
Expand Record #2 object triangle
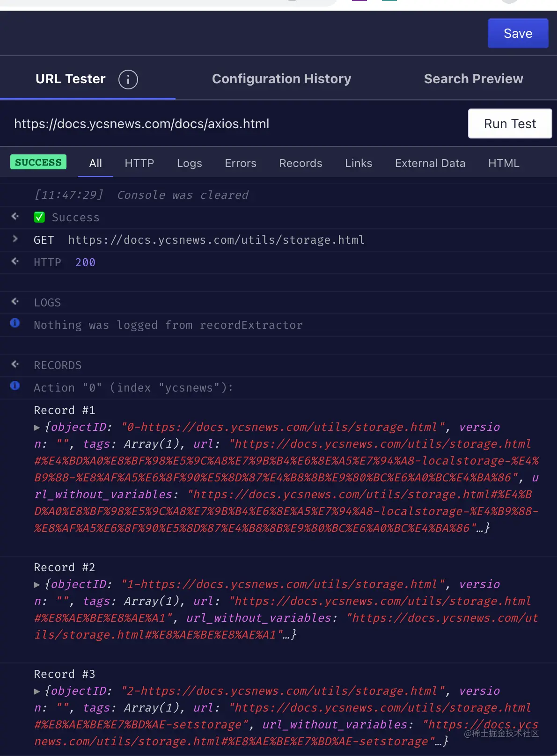pyautogui.click(x=37, y=585)
